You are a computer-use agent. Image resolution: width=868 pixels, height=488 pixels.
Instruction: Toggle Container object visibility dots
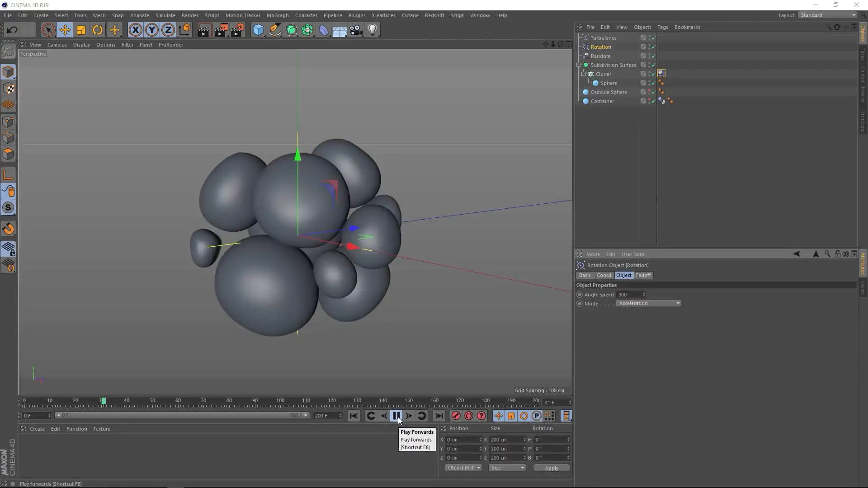click(x=649, y=101)
